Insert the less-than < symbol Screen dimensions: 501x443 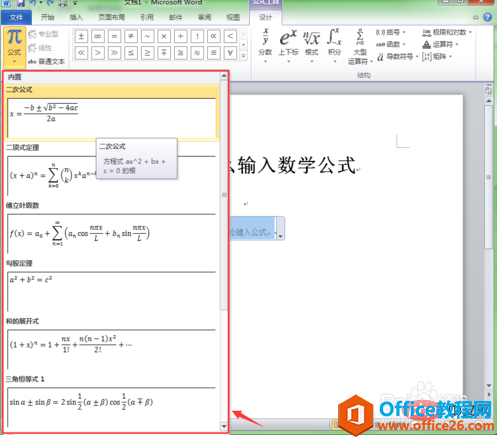(x=230, y=36)
